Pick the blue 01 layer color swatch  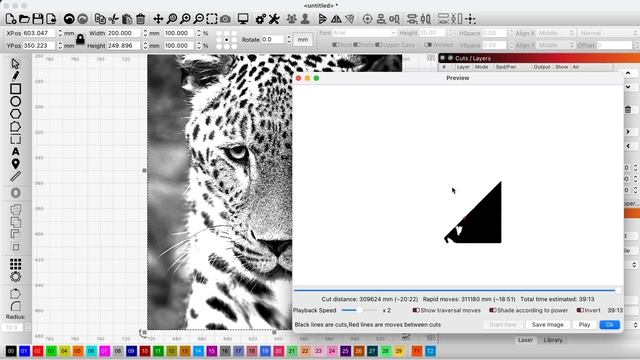24,351
